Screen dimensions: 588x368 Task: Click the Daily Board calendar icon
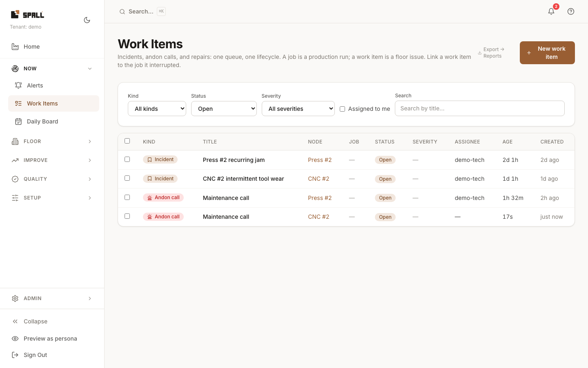[x=18, y=121]
